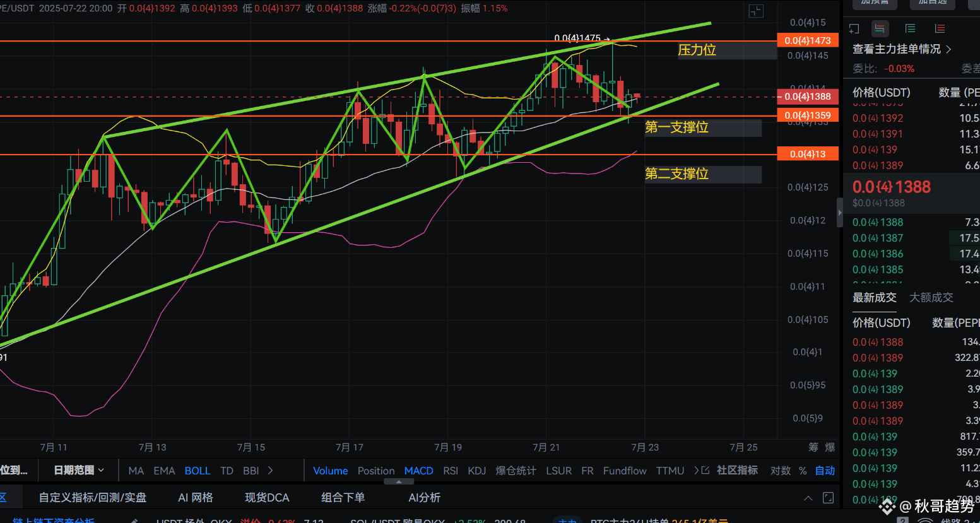
Task: Switch price axis to % mode
Action: coord(803,471)
